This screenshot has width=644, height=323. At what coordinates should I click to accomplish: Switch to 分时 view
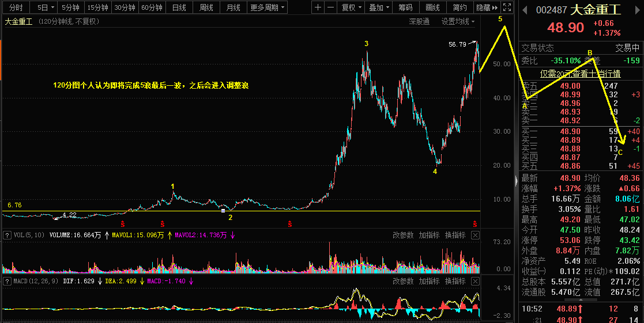tap(16, 7)
